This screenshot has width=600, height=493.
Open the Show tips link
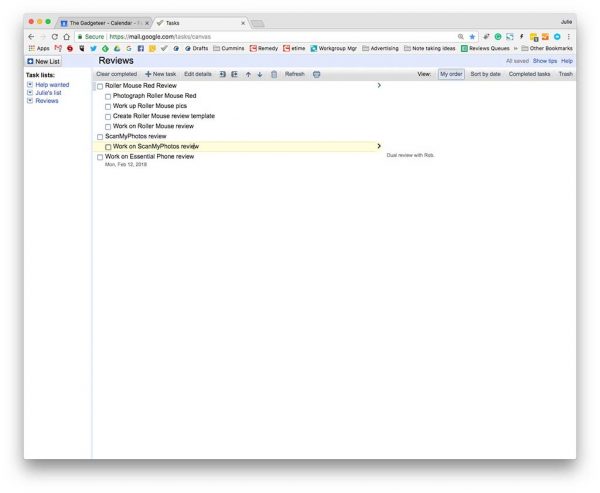coord(545,61)
